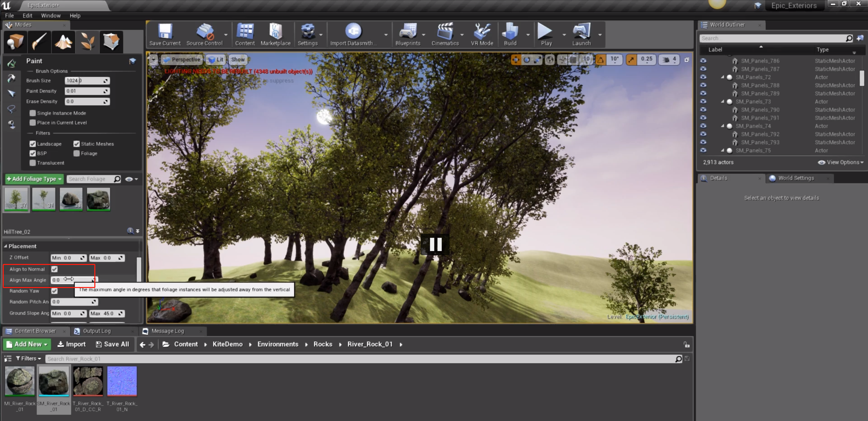The width and height of the screenshot is (868, 421).
Task: Open the Blueprints toolbar button
Action: 408,35
